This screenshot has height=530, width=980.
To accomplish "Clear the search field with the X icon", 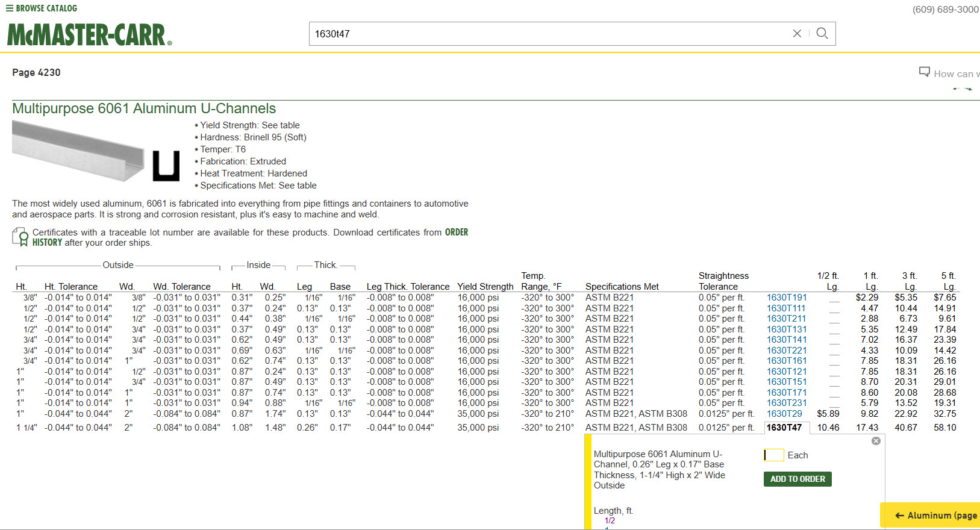I will (x=797, y=34).
